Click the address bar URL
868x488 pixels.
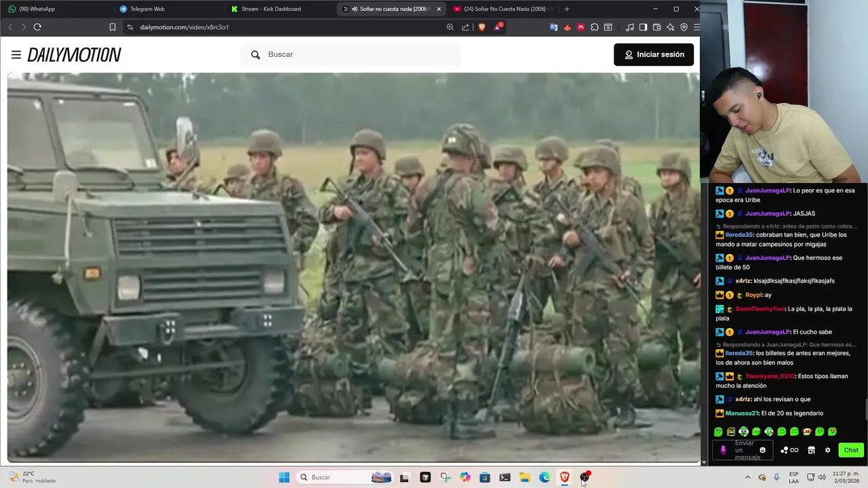(184, 27)
